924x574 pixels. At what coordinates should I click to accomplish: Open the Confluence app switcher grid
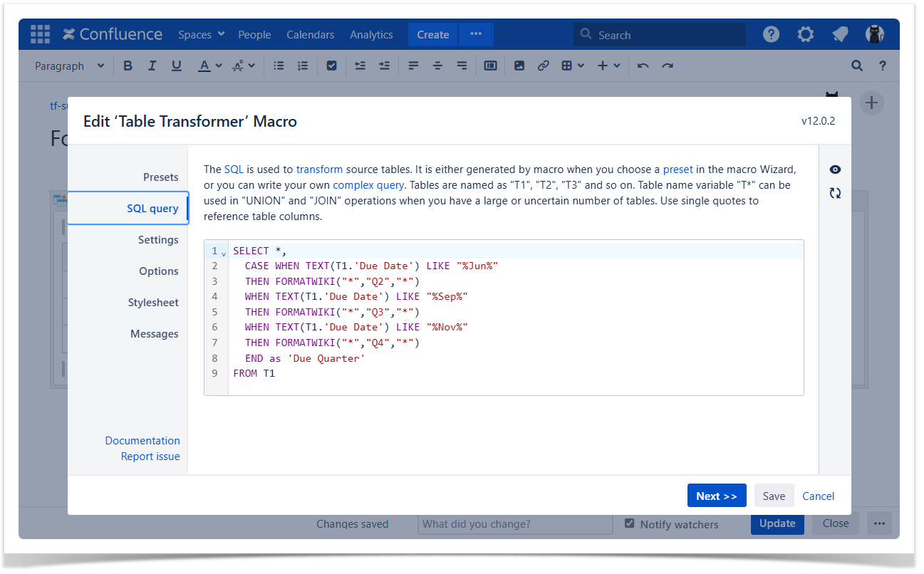click(40, 34)
